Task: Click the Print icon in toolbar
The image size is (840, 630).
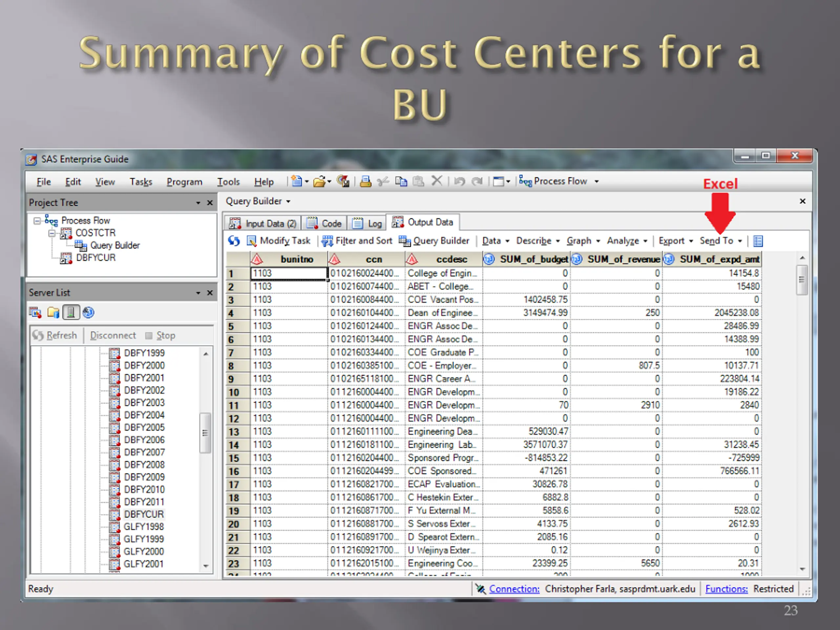Action: 365,181
